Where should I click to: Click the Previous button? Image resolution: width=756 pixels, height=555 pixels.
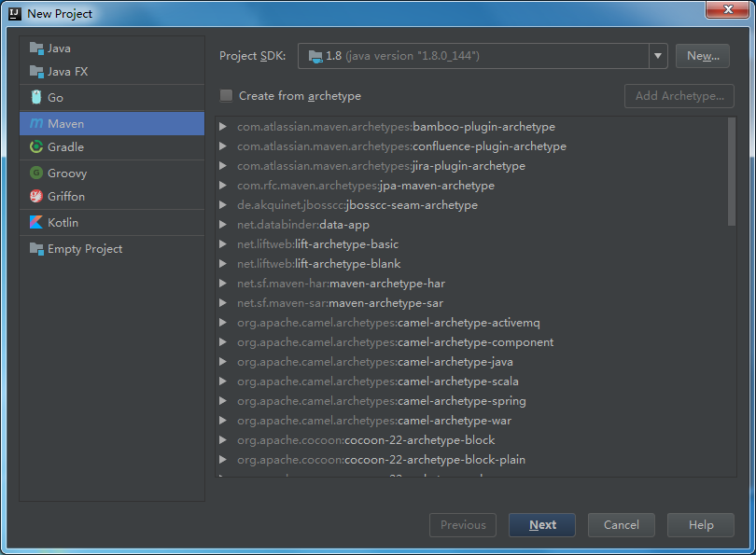pos(463,524)
